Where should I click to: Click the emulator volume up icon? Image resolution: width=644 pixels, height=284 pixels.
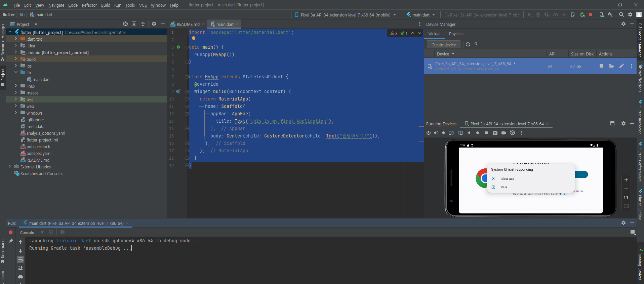[436, 133]
